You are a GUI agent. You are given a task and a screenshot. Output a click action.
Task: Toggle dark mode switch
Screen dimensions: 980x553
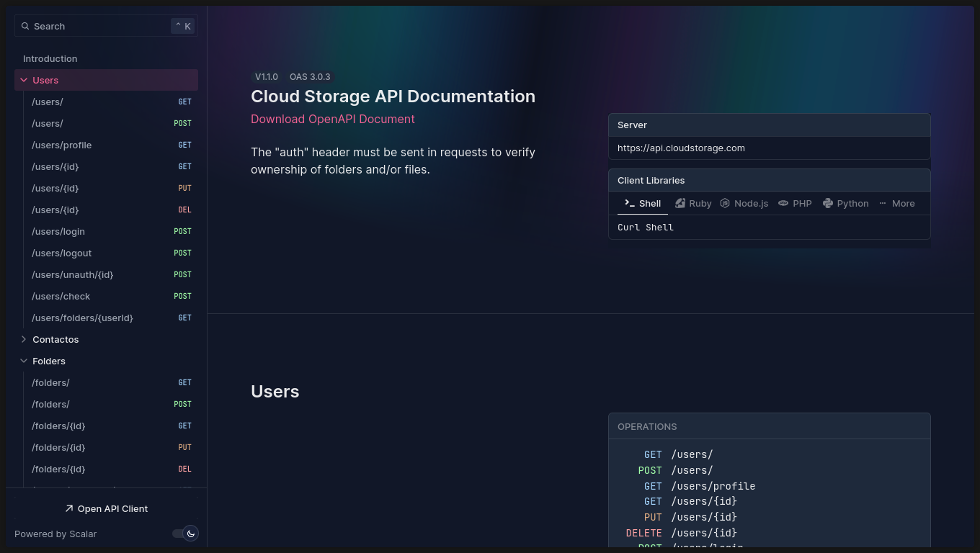[x=184, y=534]
